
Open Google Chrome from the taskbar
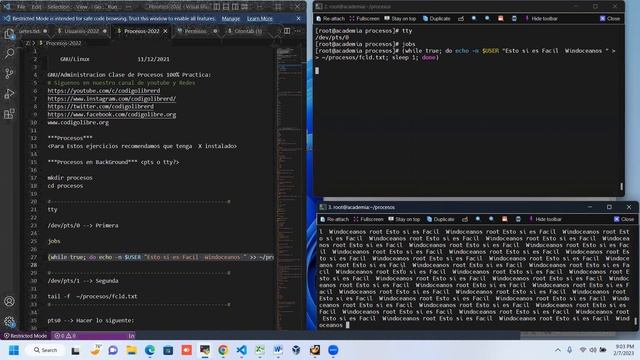coord(223,350)
